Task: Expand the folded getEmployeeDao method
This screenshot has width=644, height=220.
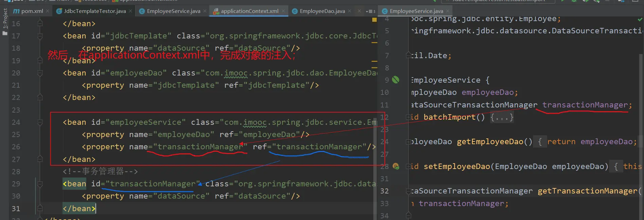Action: 408,142
